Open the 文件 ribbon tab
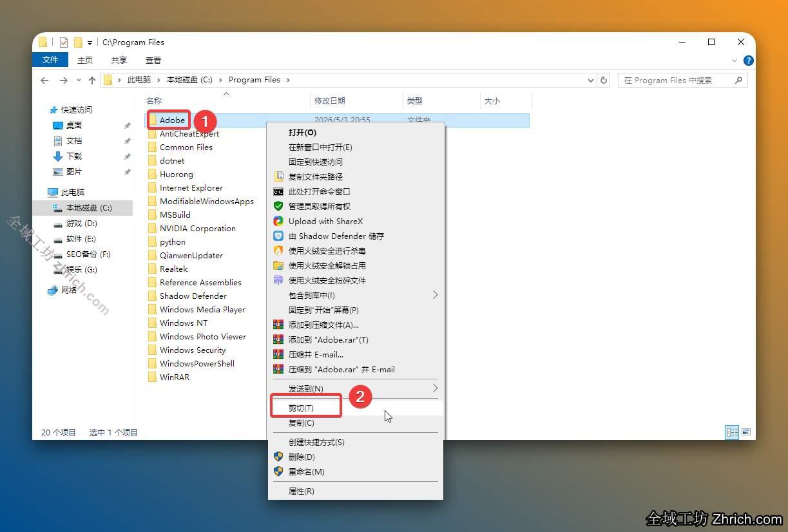The image size is (788, 532). (x=50, y=60)
